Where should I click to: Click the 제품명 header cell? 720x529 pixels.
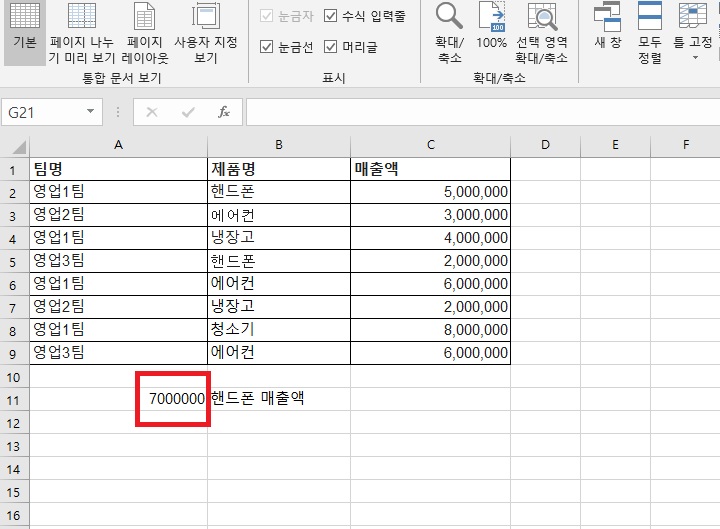click(x=279, y=169)
